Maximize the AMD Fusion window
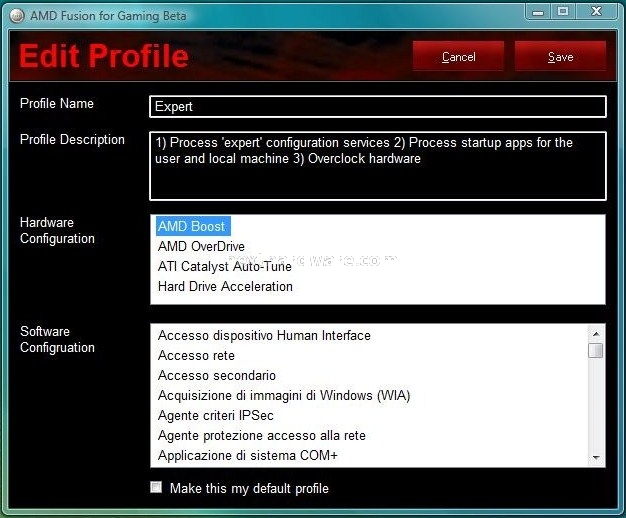This screenshot has height=518, width=626. 563,12
